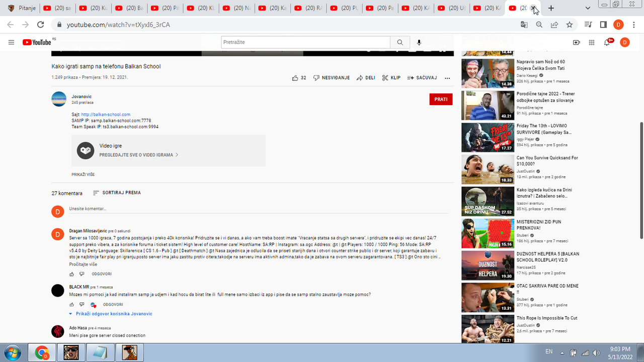
Task: Create a clip with KLIP
Action: [x=391, y=78]
